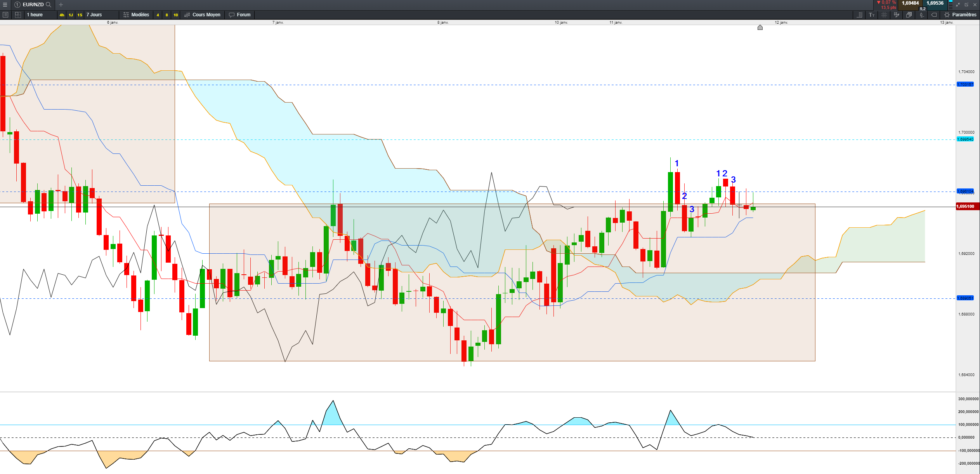The width and height of the screenshot is (980, 474).
Task: Activate the crosshair cursor tool
Action: click(884, 15)
